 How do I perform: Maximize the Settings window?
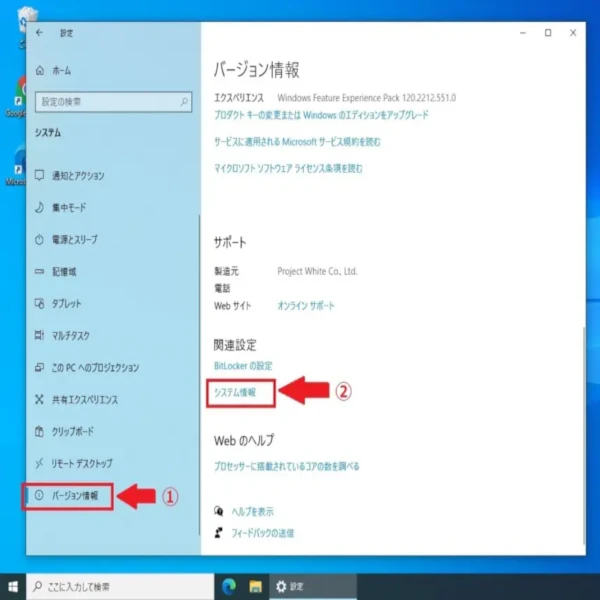tap(548, 33)
